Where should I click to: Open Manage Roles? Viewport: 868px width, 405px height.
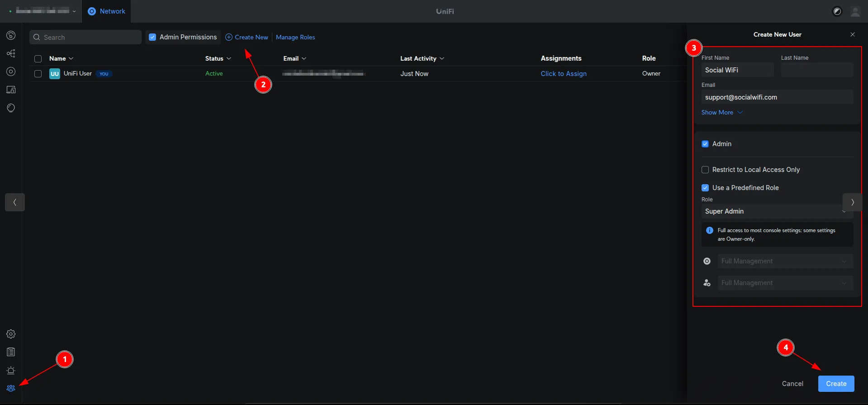coord(295,37)
